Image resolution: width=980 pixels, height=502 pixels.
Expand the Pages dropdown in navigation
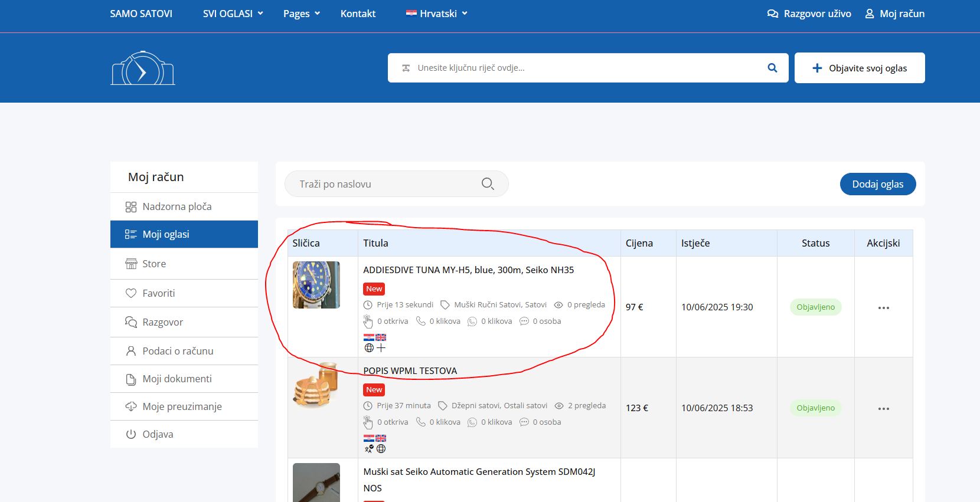click(x=301, y=14)
